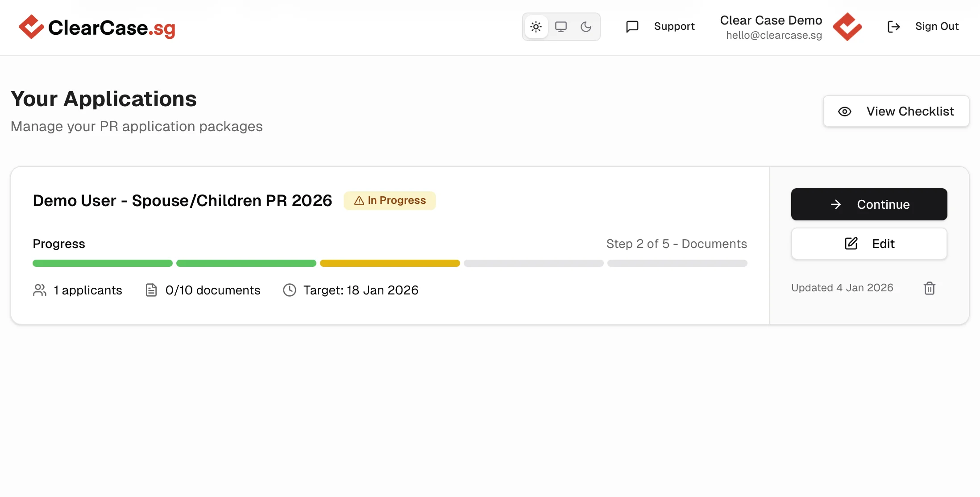This screenshot has width=980, height=497.
Task: Click the Support chat bubble icon
Action: point(632,27)
